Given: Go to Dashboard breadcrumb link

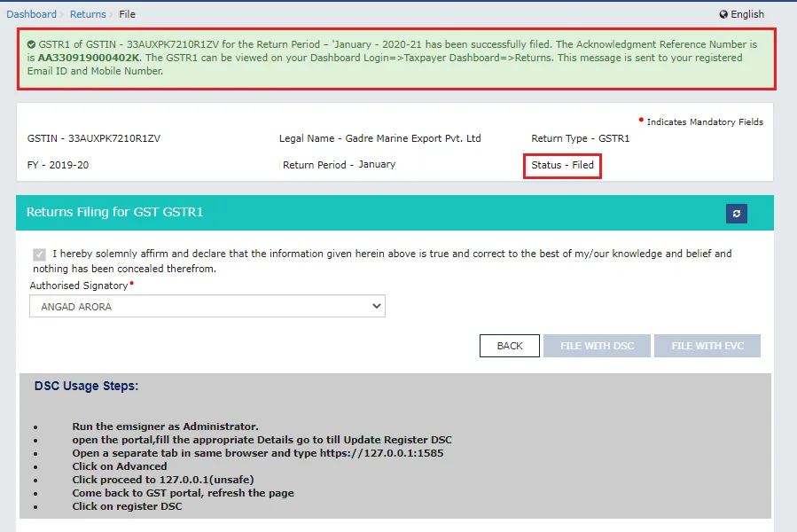Looking at the screenshot, I should tap(32, 14).
